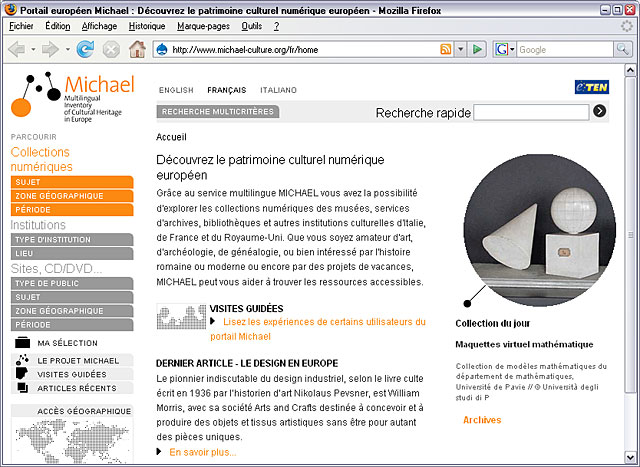The image size is (640, 467).
Task: Browse institutions by Lieu
Action: point(72,254)
